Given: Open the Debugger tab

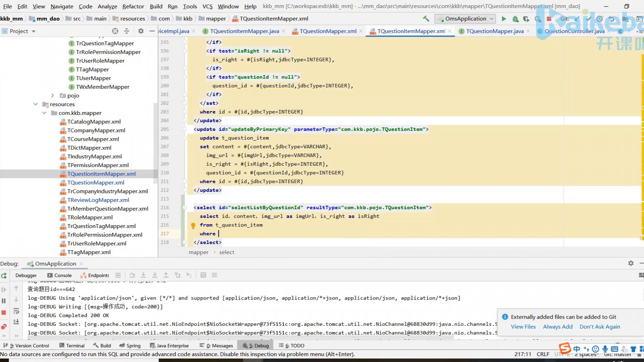Looking at the screenshot, I should click(x=26, y=275).
